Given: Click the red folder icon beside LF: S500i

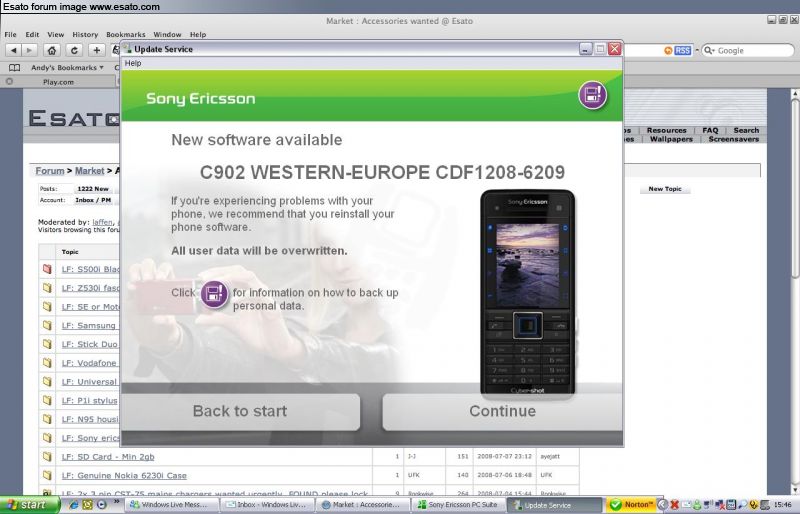Looking at the screenshot, I should tap(47, 268).
